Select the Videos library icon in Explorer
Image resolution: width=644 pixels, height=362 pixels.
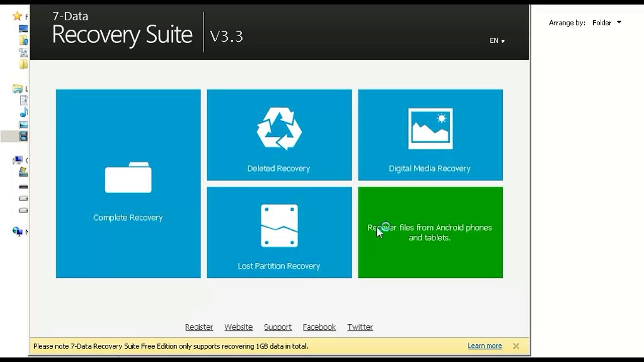(24, 136)
